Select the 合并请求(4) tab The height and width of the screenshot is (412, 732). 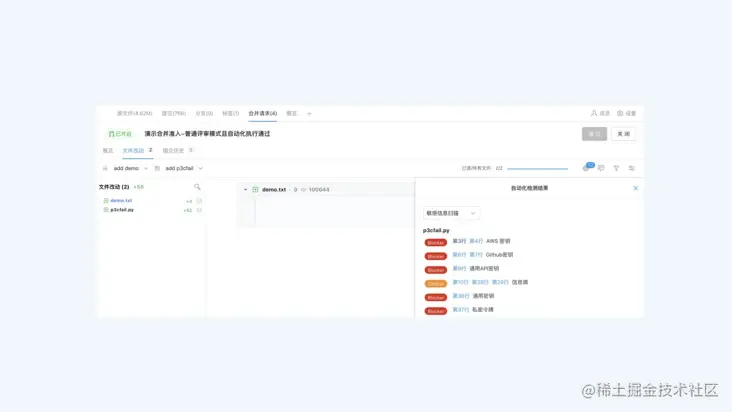pyautogui.click(x=262, y=113)
